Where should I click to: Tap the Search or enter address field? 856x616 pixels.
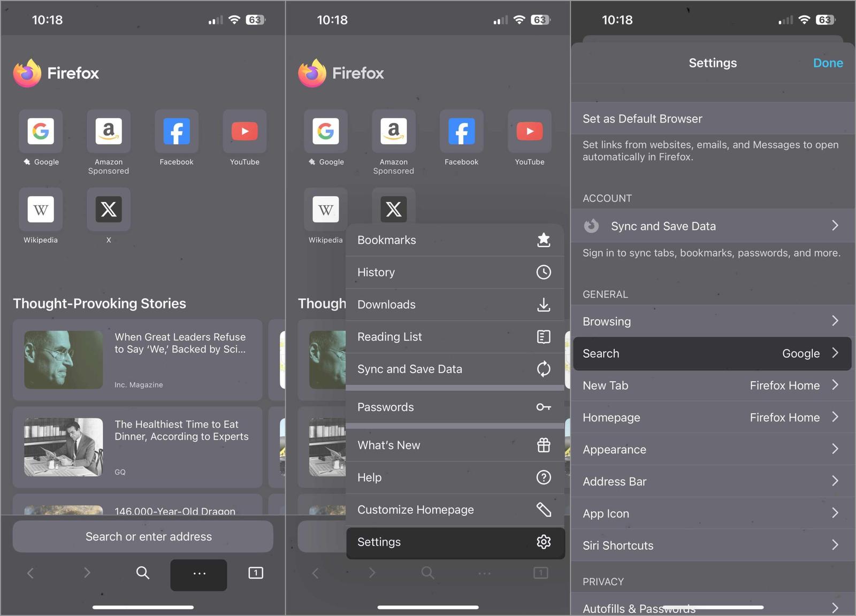tap(143, 536)
